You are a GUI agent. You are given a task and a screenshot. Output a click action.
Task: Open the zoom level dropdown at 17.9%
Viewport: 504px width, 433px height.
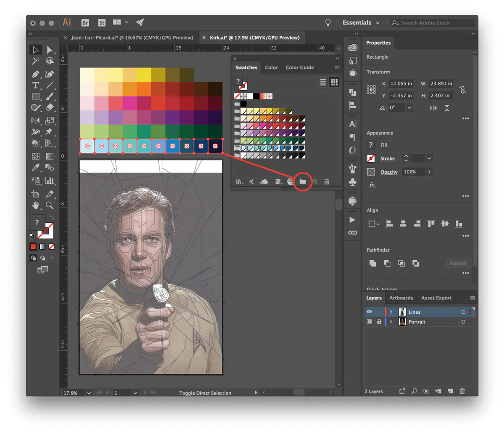(89, 393)
